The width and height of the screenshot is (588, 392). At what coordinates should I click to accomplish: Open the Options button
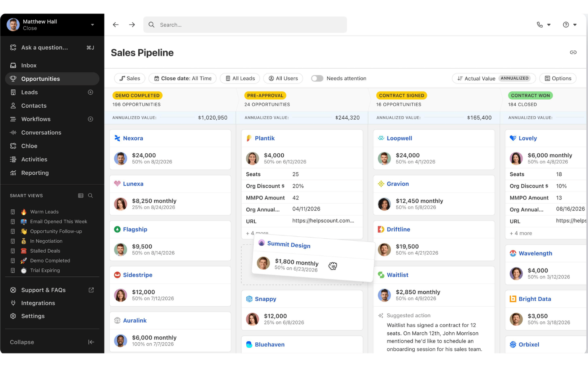tap(558, 78)
